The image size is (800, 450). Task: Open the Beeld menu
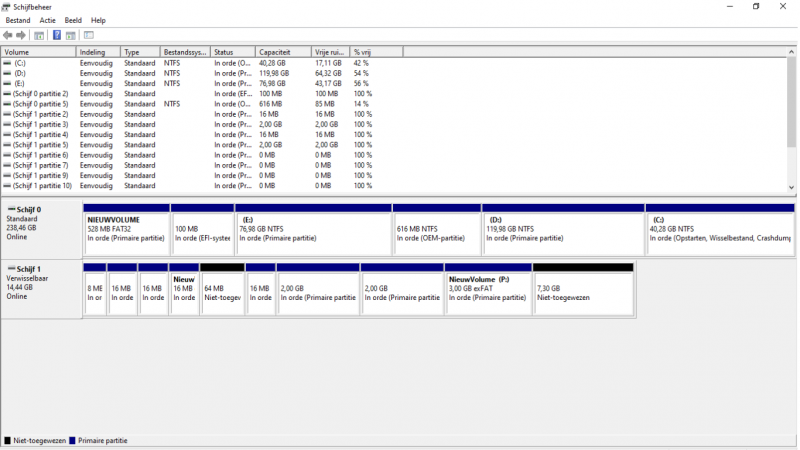pos(73,20)
